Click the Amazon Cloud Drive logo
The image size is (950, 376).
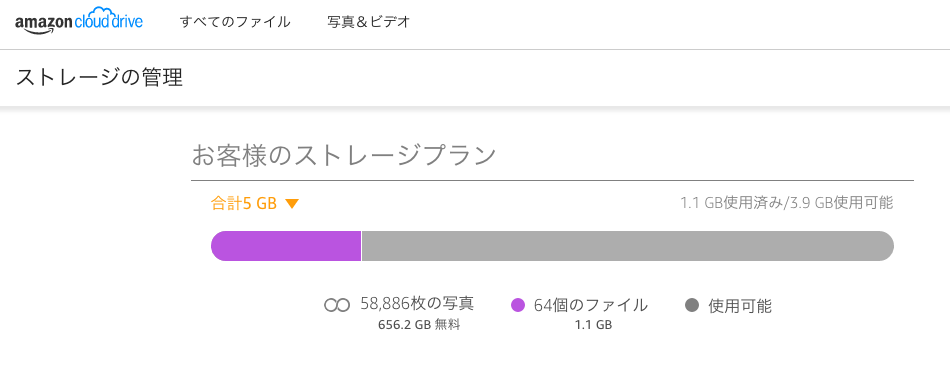[79, 23]
